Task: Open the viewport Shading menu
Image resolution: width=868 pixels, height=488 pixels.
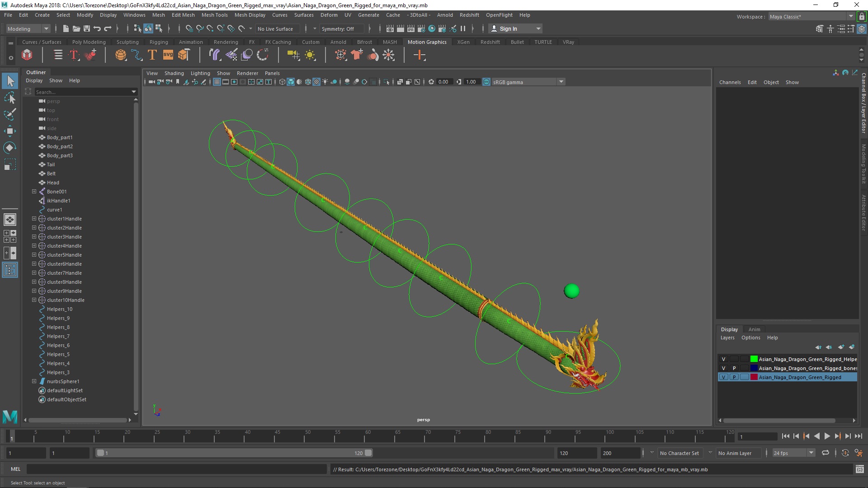Action: click(x=174, y=73)
